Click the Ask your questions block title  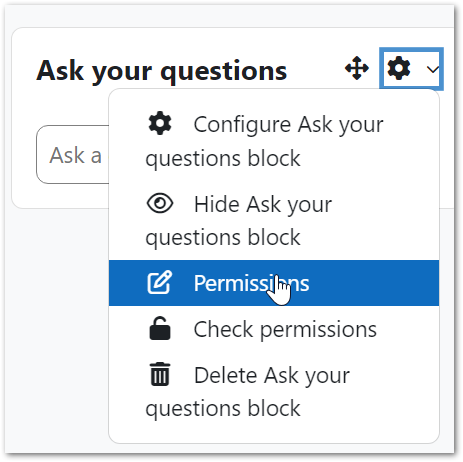[x=162, y=71]
